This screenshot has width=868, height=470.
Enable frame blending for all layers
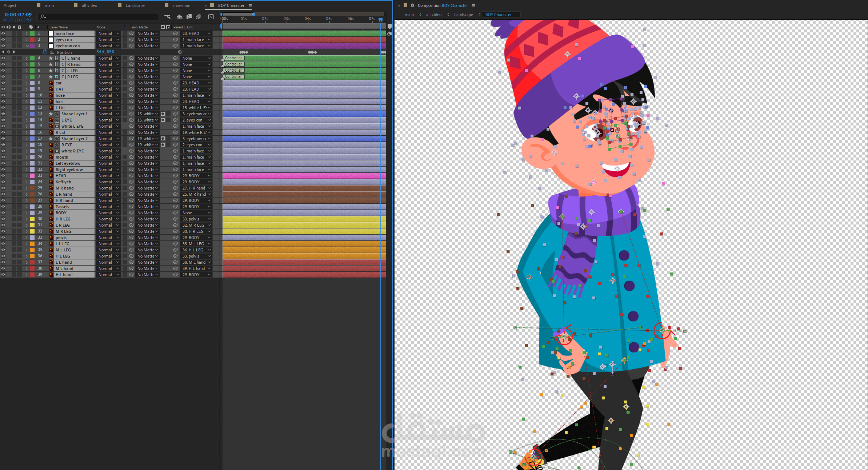(189, 17)
